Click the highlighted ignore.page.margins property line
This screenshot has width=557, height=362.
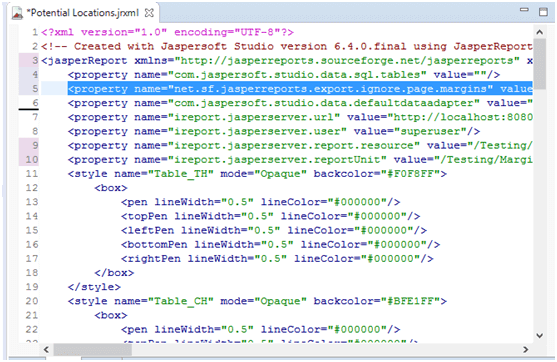coord(300,89)
